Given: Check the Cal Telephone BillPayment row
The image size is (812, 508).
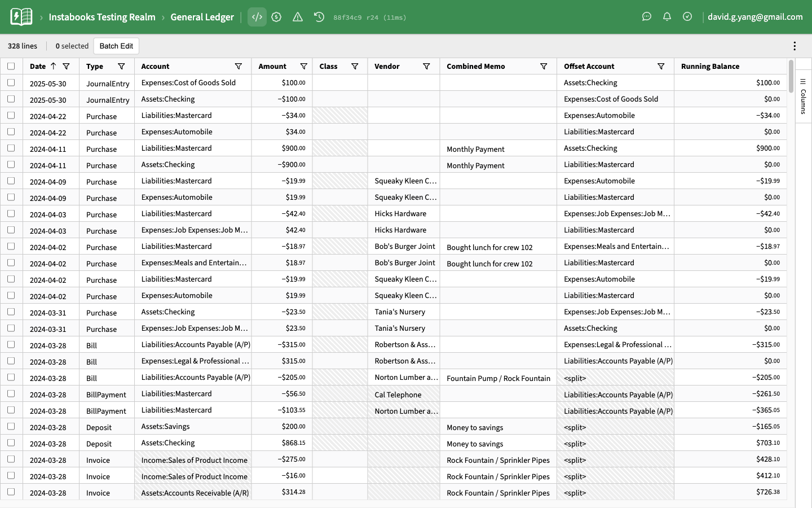Looking at the screenshot, I should (x=11, y=393).
